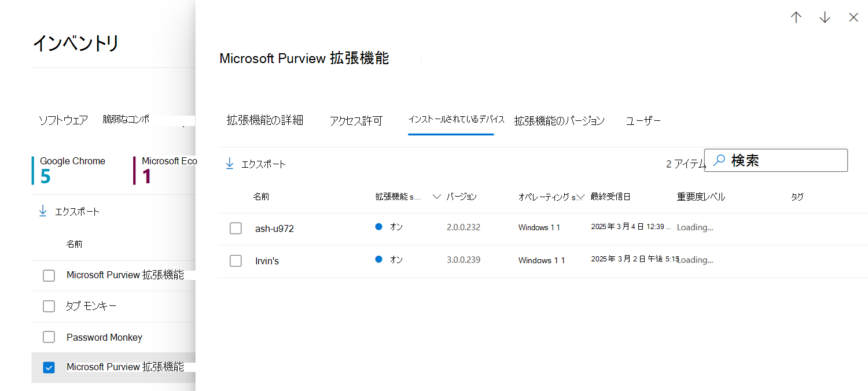Uncheck the selected Microsoft Purview checkbox

pos(49,367)
